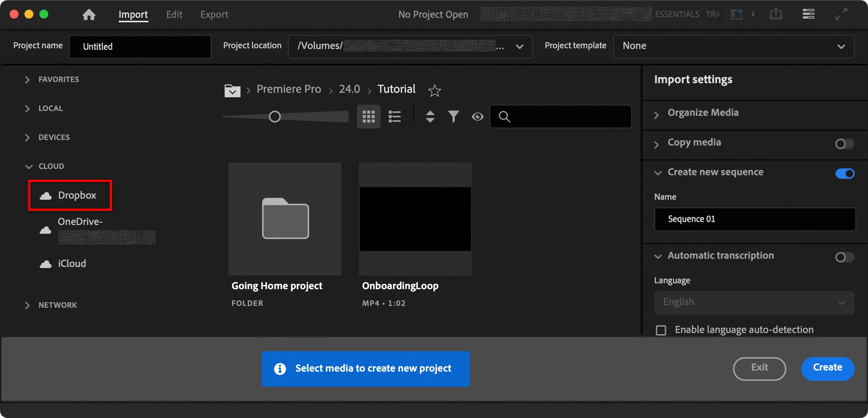Switch to the Export tab
Screen dimensions: 868x418
point(214,14)
